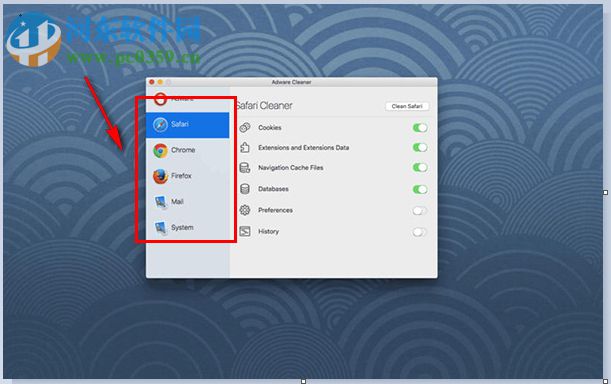Click "Navigation Cache Files" text
The image size is (611, 384).
291,168
